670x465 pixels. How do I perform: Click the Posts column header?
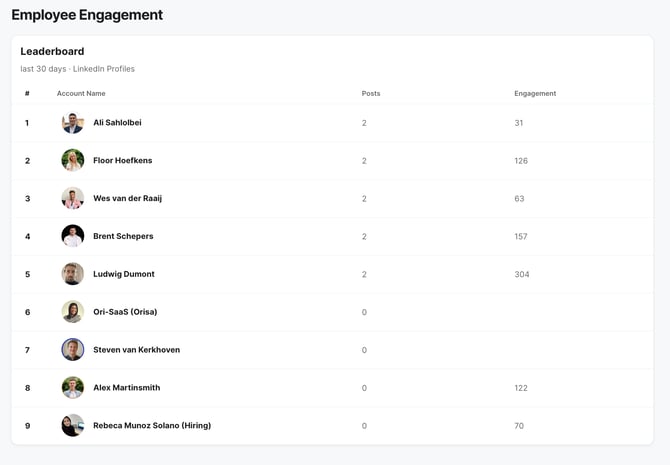coord(371,93)
